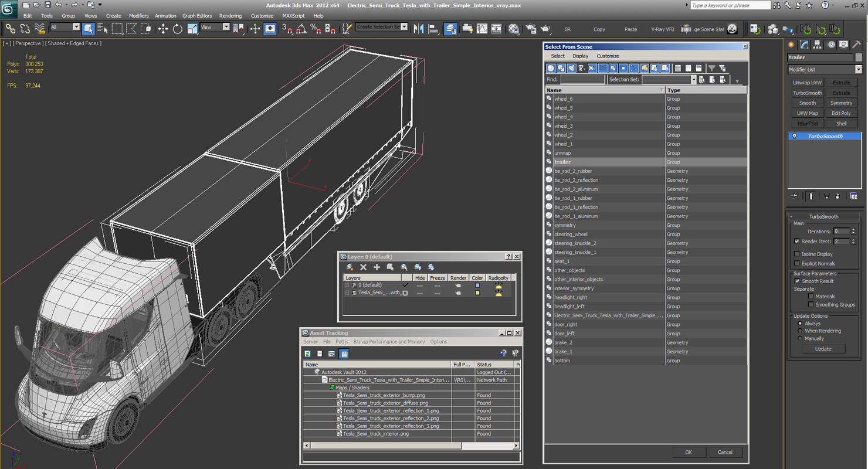Toggle Render Iters checkbox

796,242
